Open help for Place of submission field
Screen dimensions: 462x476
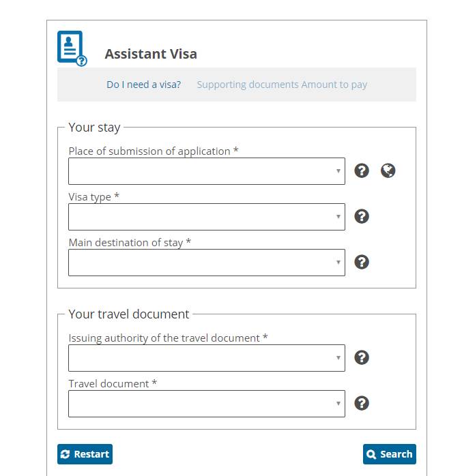pyautogui.click(x=362, y=170)
